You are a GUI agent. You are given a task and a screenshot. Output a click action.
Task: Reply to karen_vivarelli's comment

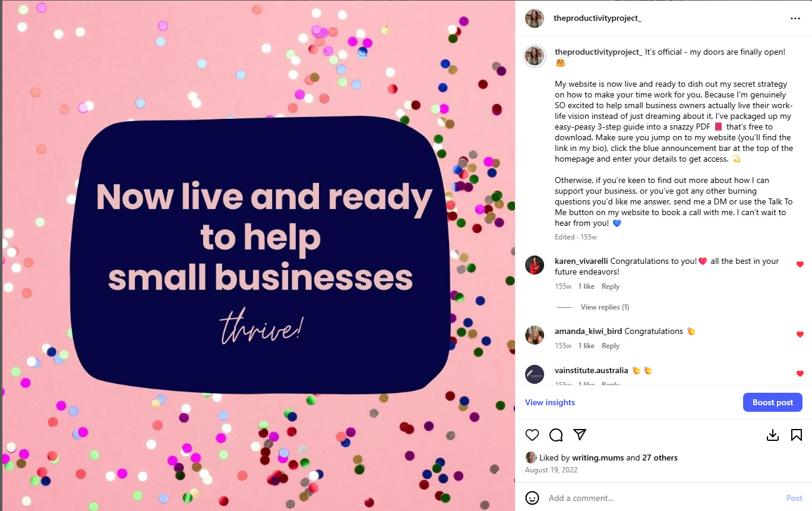pos(611,286)
